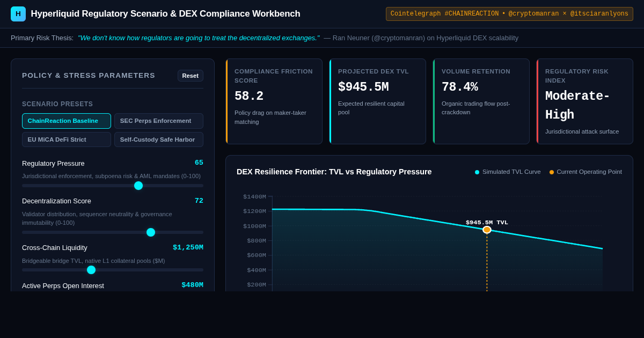
Task: Click 'Jurisdictional attack surface' description
Action: (x=582, y=131)
